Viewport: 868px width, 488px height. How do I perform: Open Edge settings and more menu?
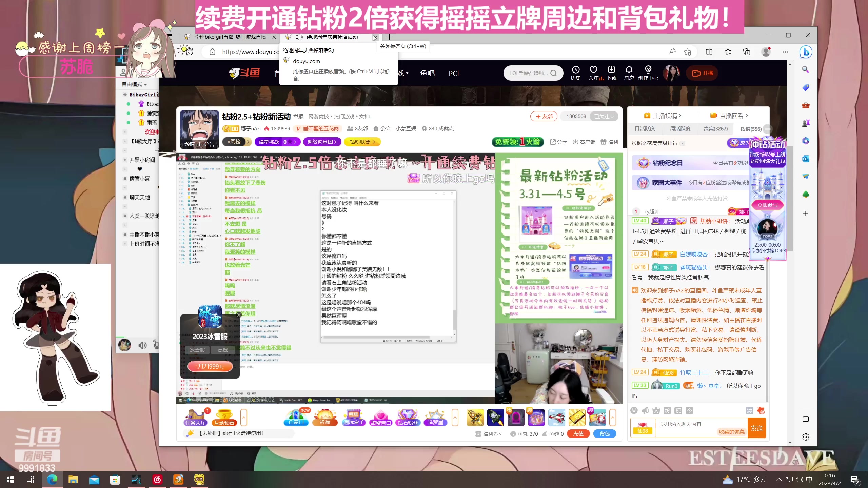785,52
